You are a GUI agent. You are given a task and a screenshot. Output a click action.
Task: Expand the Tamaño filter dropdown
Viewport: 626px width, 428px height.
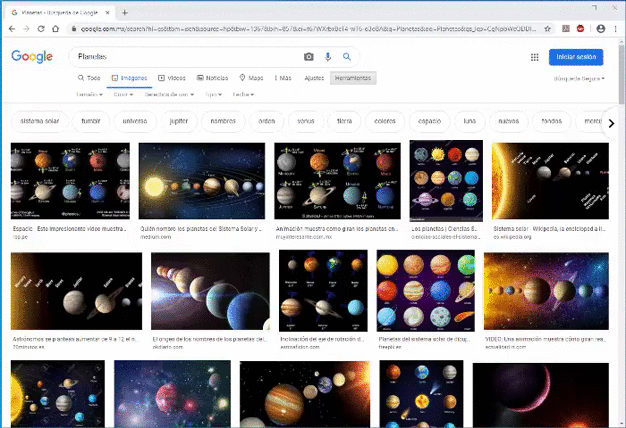coord(89,95)
